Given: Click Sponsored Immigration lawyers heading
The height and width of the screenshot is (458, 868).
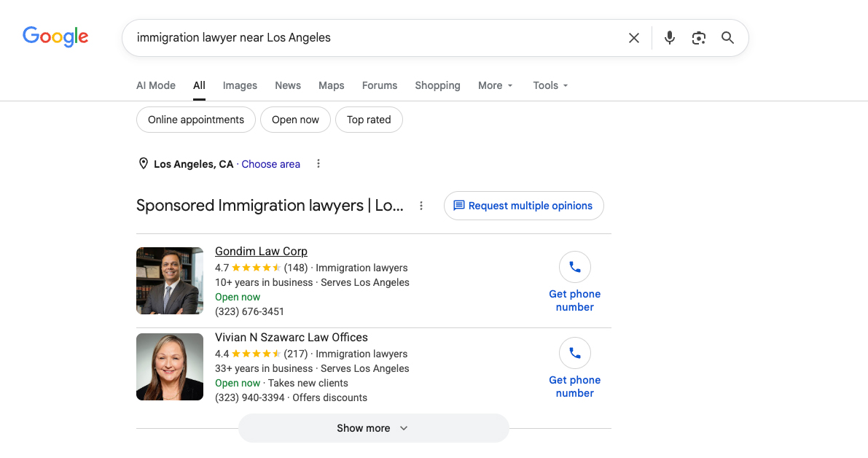Looking at the screenshot, I should [x=270, y=206].
